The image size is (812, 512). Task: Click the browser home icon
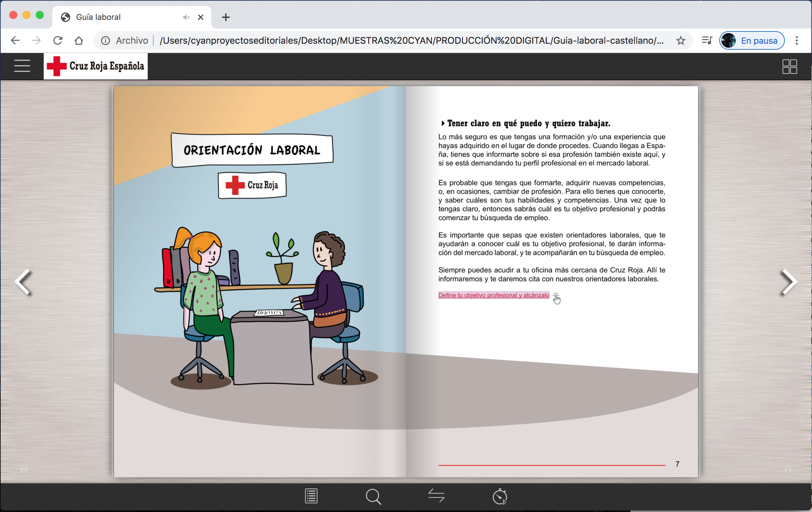coord(79,40)
